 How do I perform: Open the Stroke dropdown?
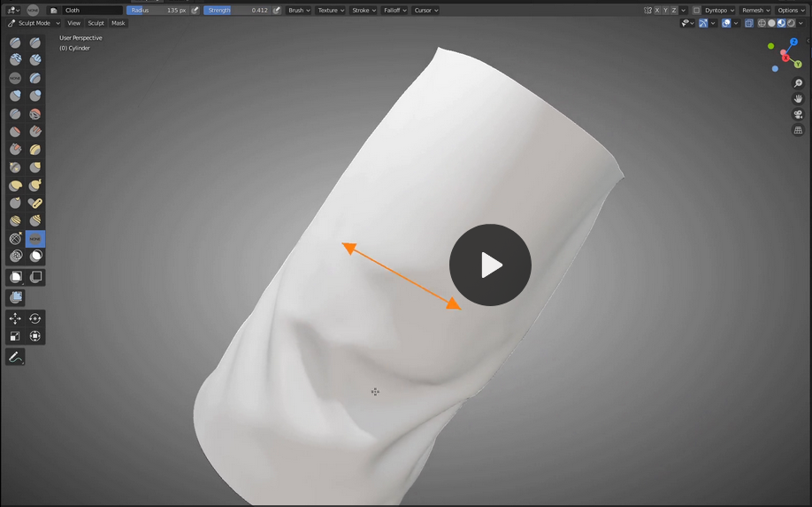[364, 11]
